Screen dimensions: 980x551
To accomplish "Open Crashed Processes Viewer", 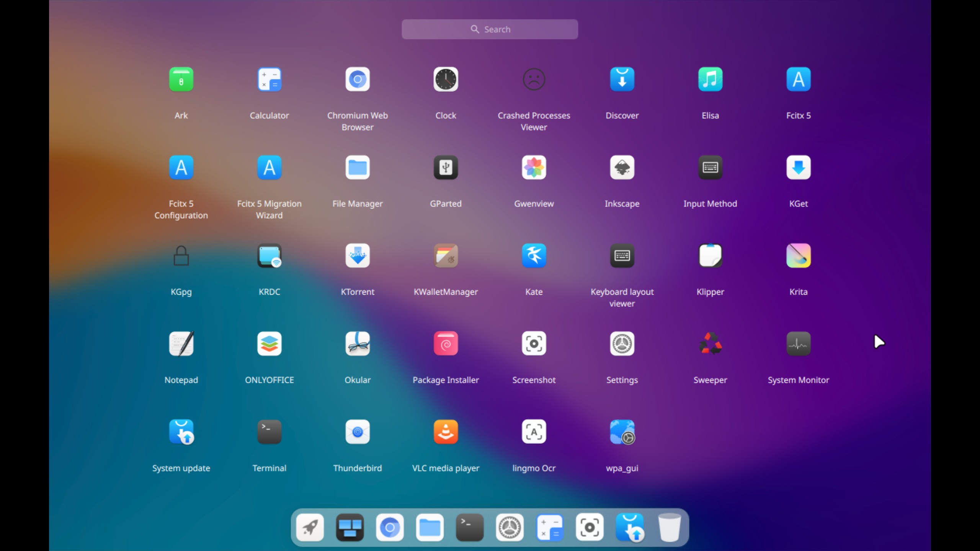I will tap(534, 80).
